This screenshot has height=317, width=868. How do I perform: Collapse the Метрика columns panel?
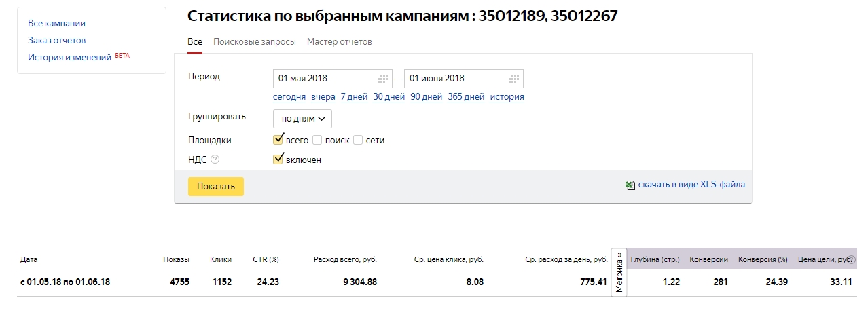(x=619, y=272)
